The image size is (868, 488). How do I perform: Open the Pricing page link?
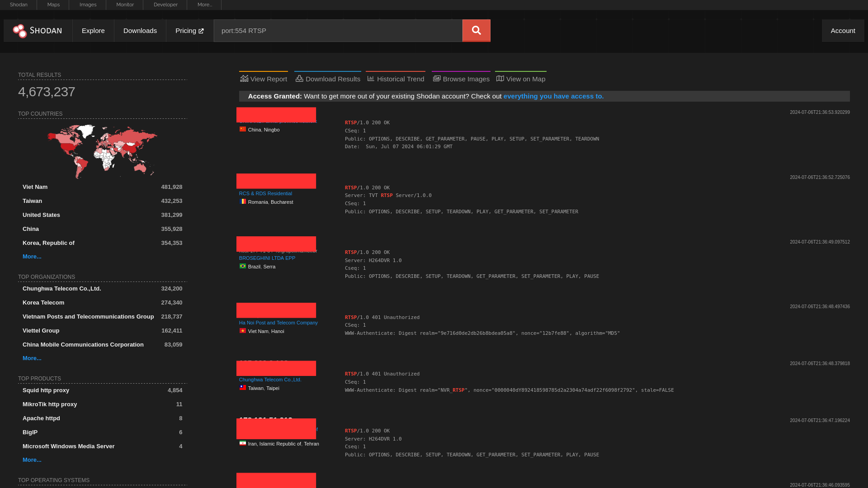pos(189,30)
